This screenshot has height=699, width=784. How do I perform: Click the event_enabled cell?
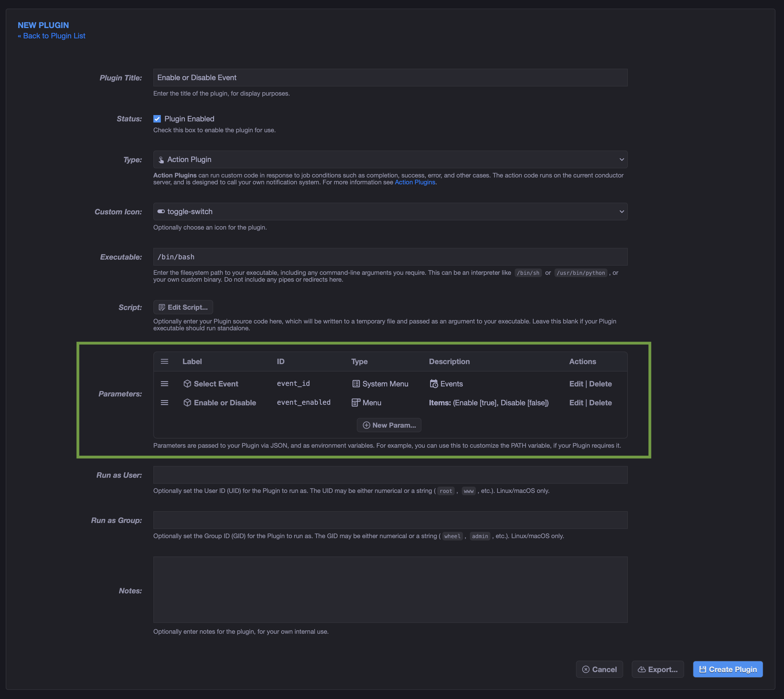[304, 402]
